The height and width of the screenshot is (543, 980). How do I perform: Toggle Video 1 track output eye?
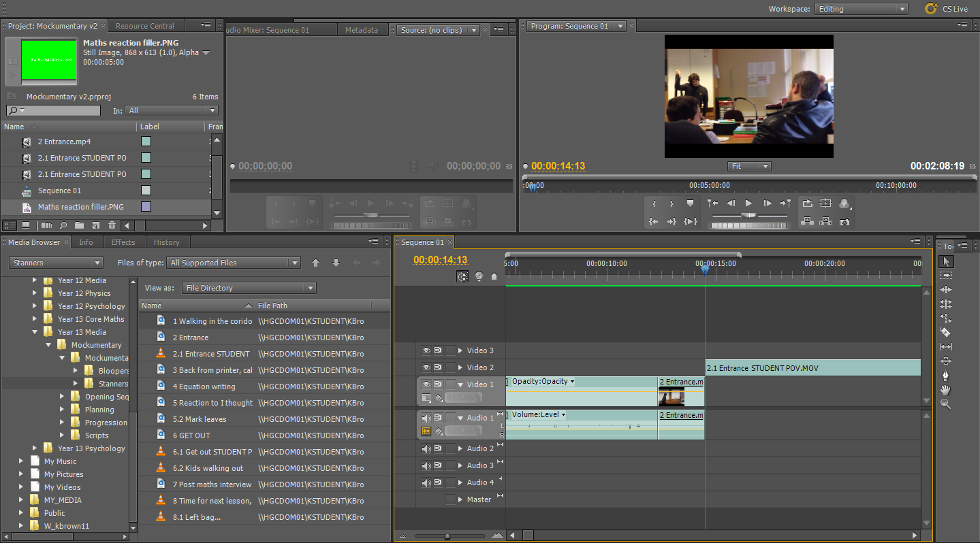(426, 384)
